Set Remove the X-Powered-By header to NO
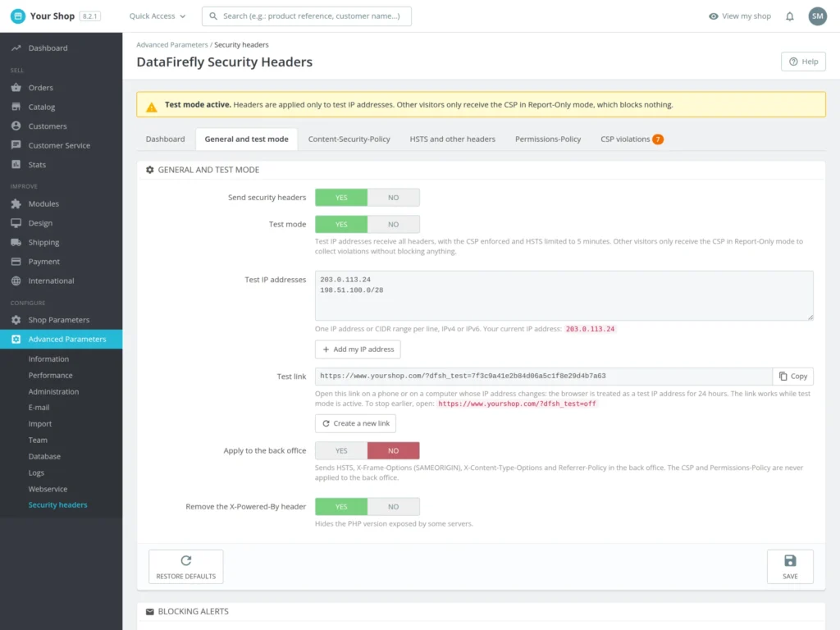Image resolution: width=840 pixels, height=630 pixels. [x=393, y=507]
